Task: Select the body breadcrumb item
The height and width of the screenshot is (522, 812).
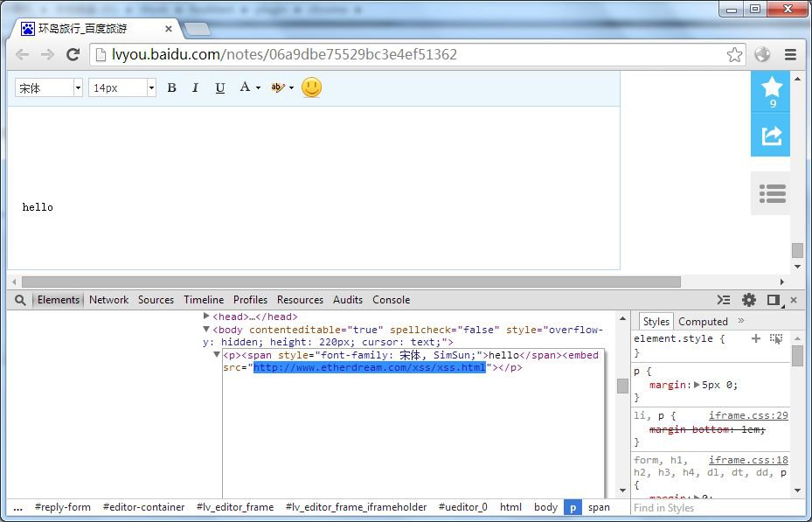Action: [x=545, y=507]
